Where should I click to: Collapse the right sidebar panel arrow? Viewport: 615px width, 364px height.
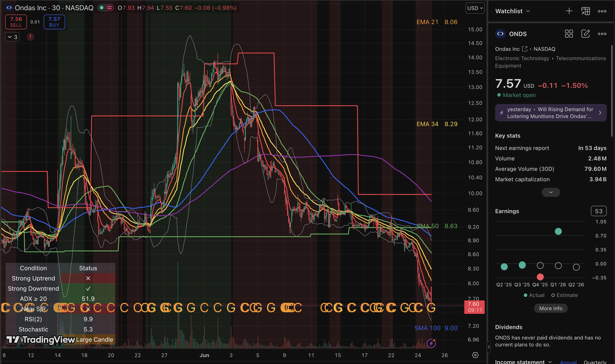point(489,347)
